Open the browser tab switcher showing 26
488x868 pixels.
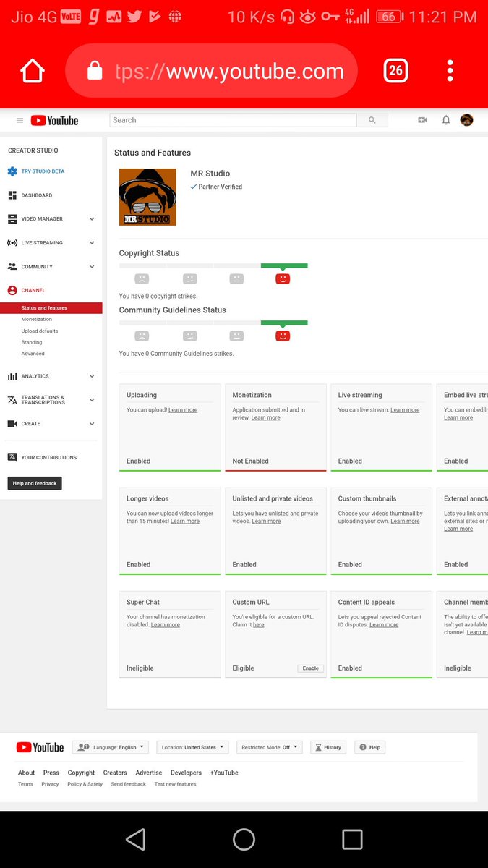pos(395,70)
